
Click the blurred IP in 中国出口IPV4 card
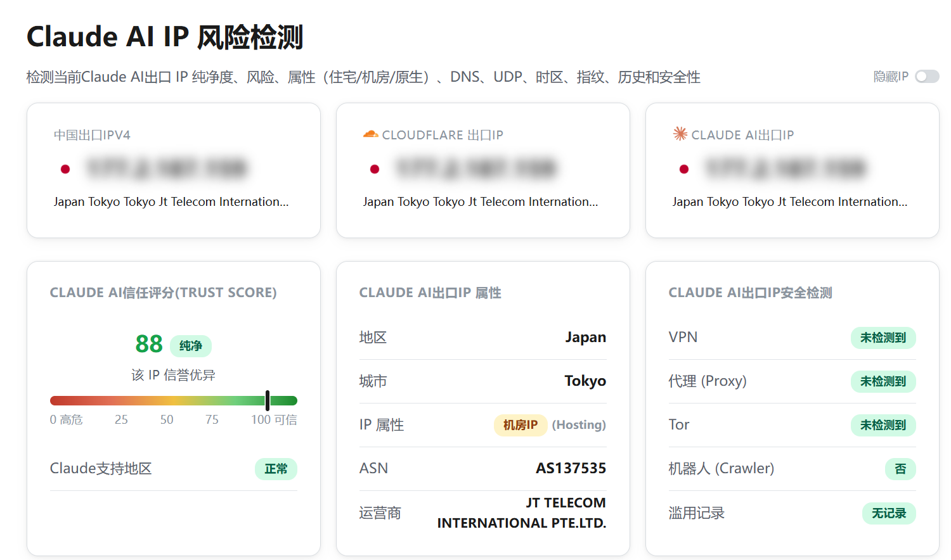(167, 169)
